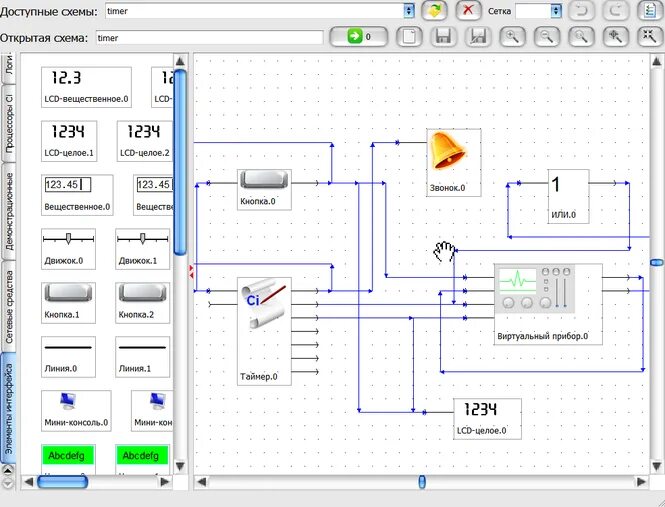The height and width of the screenshot is (507, 665).
Task: Save the scheme with floppy icon
Action: coord(444,37)
